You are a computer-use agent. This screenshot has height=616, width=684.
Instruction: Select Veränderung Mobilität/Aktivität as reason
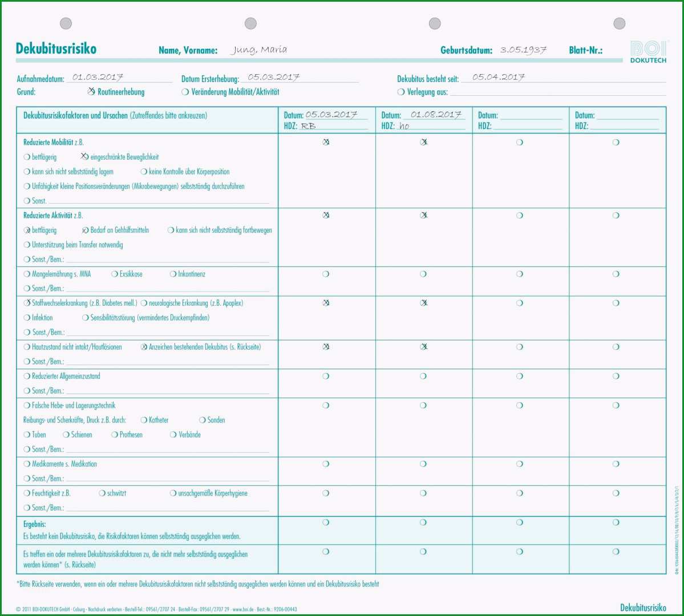coord(185,92)
